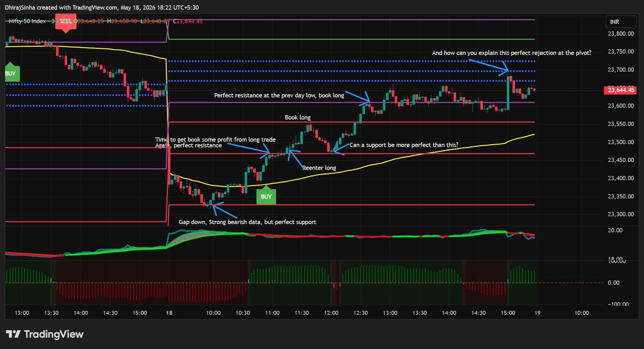Click the 12:30 time axis label
Viewport: 644px width, 349px height.
point(361,313)
